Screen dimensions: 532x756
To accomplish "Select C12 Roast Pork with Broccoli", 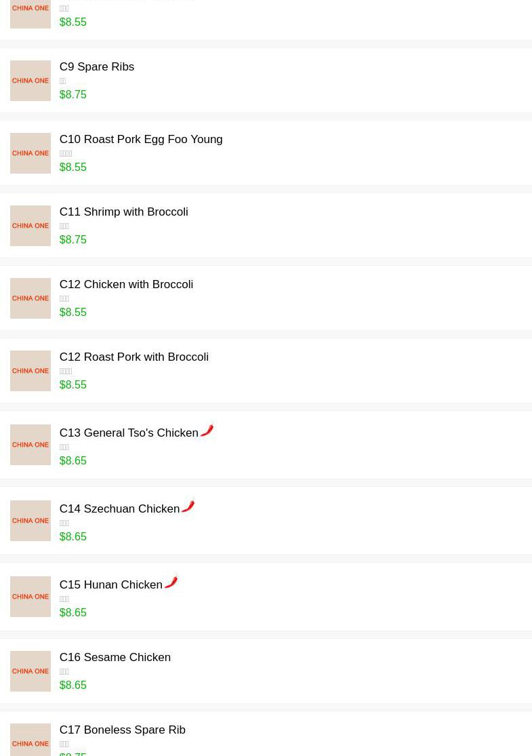I will [x=134, y=357].
